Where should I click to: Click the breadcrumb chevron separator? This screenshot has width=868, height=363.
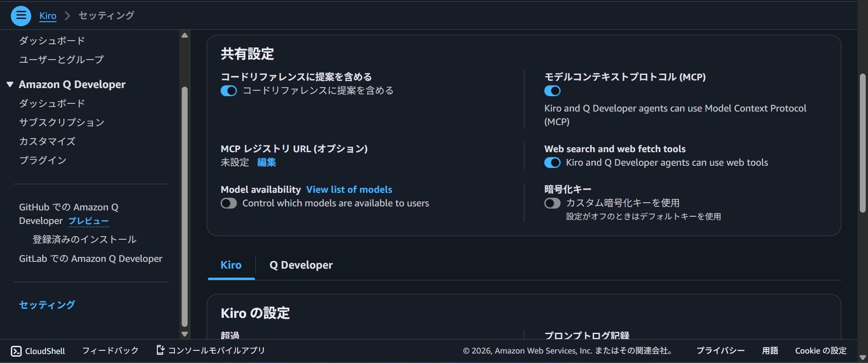coord(67,16)
